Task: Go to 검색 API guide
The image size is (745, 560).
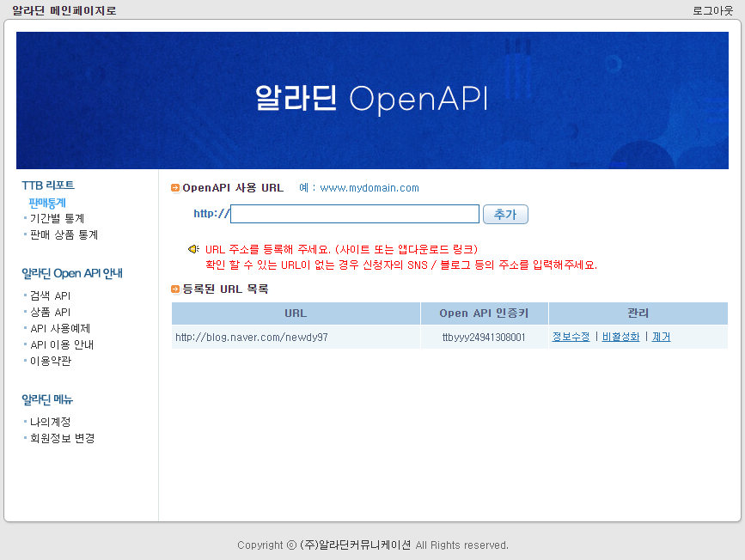Action: tap(51, 296)
